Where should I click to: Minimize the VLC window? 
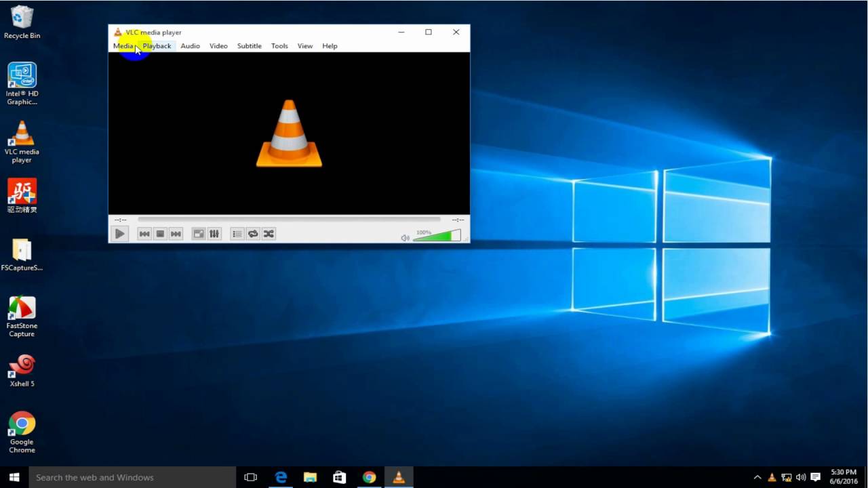(x=401, y=32)
